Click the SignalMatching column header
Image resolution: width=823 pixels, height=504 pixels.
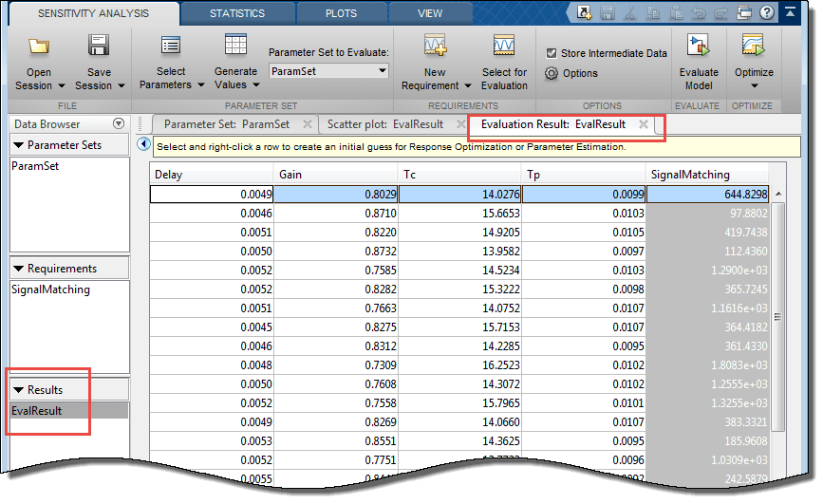point(707,175)
